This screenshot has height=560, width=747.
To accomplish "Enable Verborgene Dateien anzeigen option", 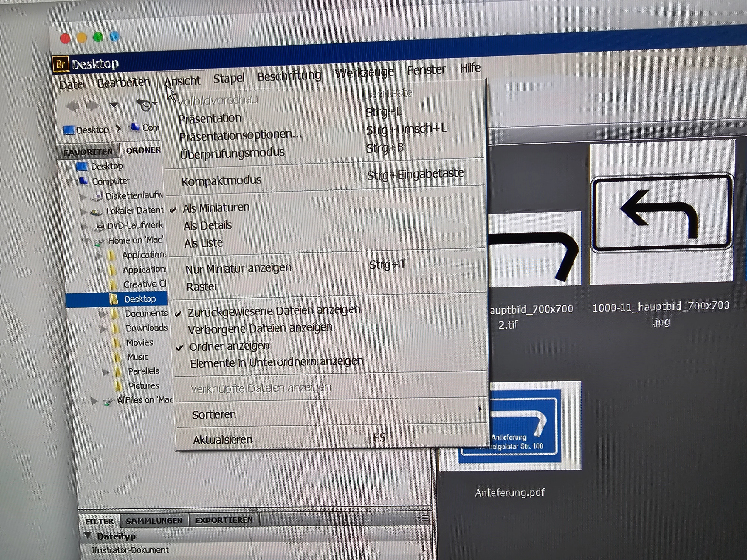I will 260,328.
